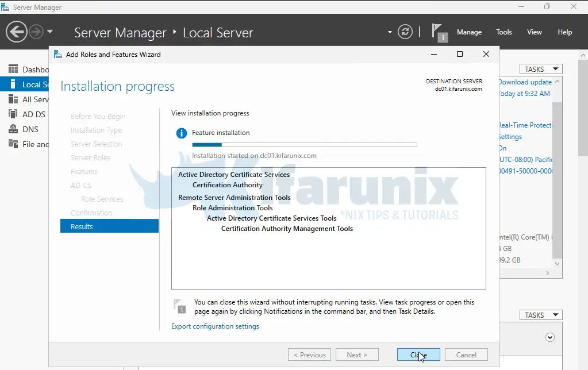Click the Real-Time Protection link

526,125
